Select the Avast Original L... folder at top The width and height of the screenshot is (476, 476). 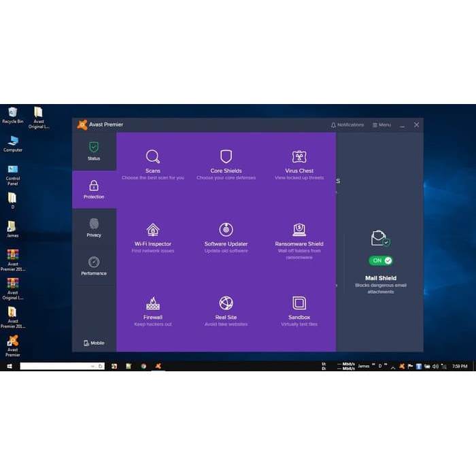(x=39, y=118)
